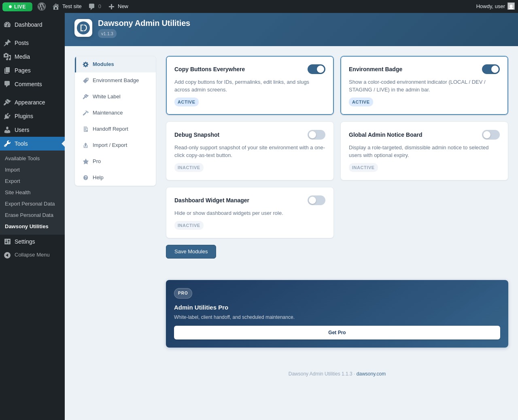Click the v1.1.3 version badge
Screen dimensions: 518x420
coord(107,34)
